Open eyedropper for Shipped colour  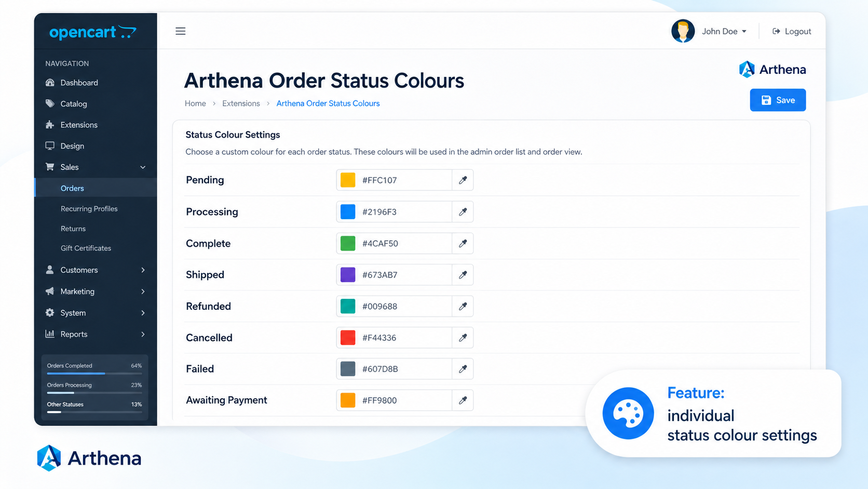(463, 274)
